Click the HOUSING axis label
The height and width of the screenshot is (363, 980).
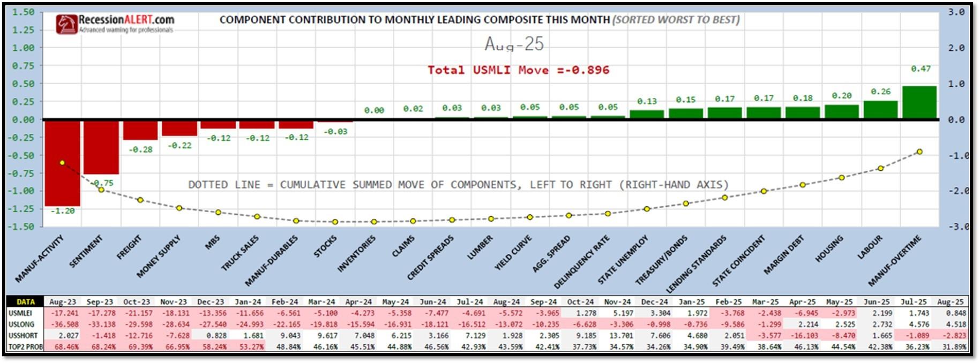click(x=829, y=248)
